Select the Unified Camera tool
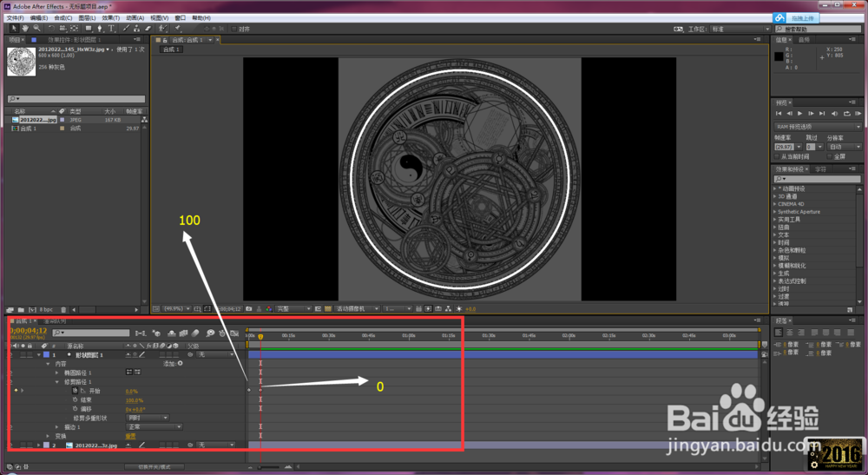The image size is (868, 475). [62, 29]
